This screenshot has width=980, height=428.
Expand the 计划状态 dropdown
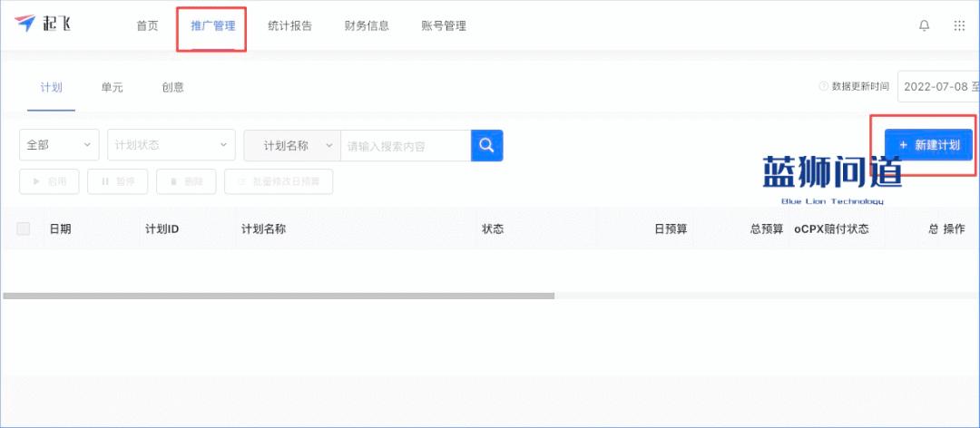pos(171,145)
